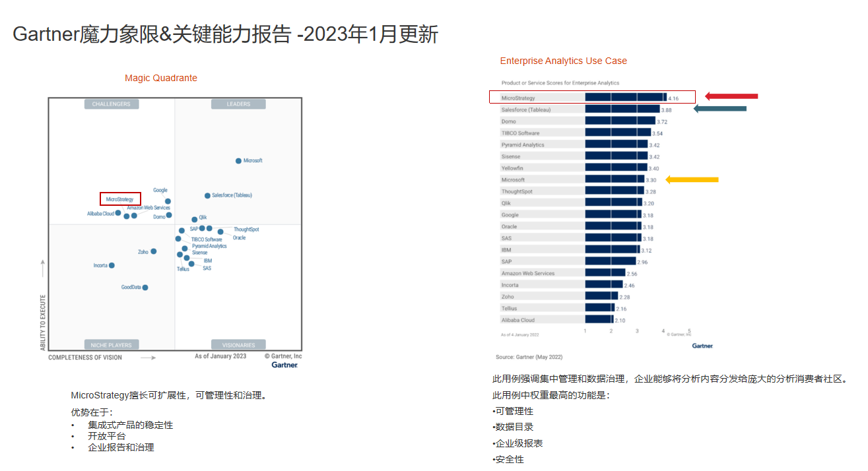
Task: Click the "Amazon Web Services" label in the quadrant
Action: click(149, 208)
